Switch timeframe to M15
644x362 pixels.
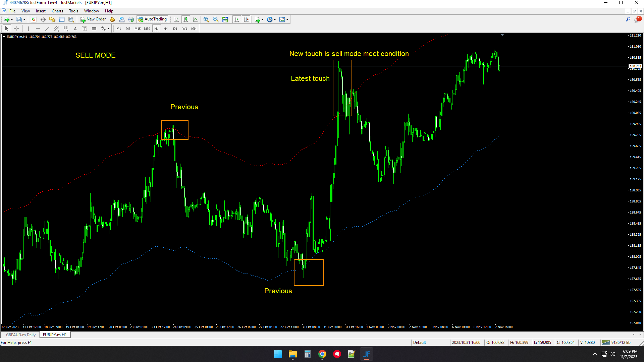pyautogui.click(x=138, y=29)
